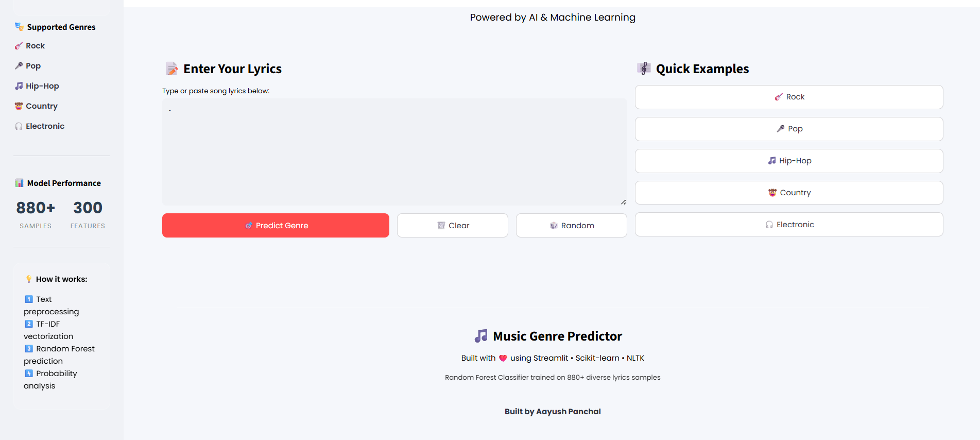Load the Rock quick example
980x440 pixels.
coord(788,97)
